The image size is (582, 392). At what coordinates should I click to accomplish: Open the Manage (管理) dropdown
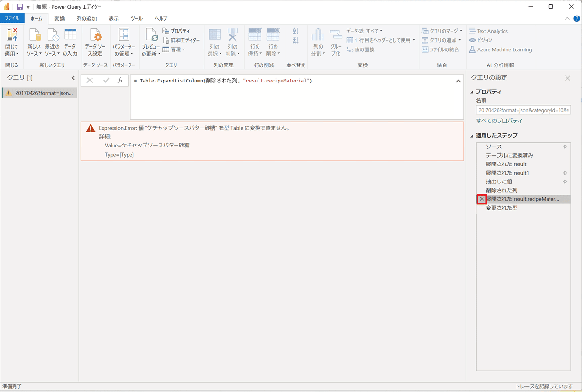pyautogui.click(x=174, y=49)
